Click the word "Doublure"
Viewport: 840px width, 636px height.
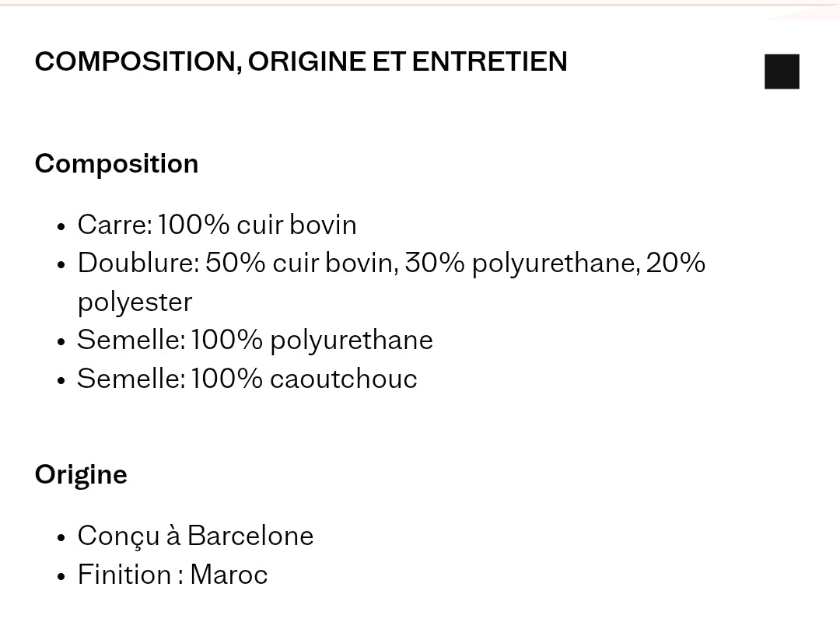[137, 263]
